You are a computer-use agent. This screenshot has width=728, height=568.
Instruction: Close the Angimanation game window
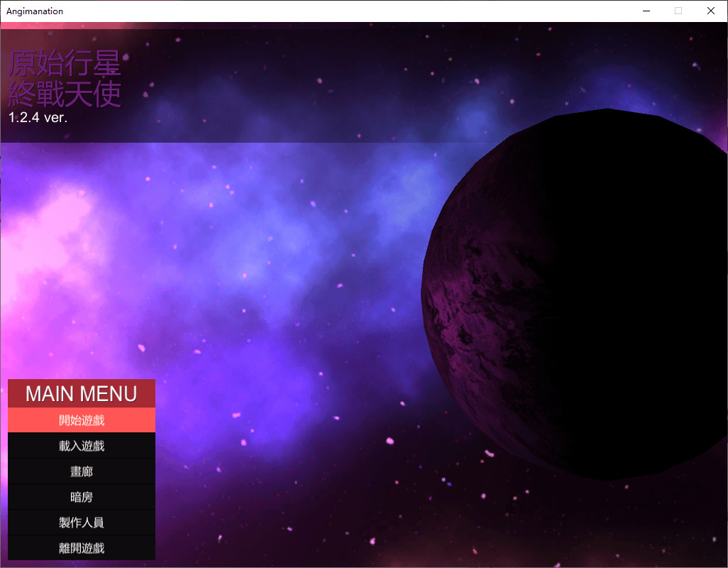pos(711,11)
